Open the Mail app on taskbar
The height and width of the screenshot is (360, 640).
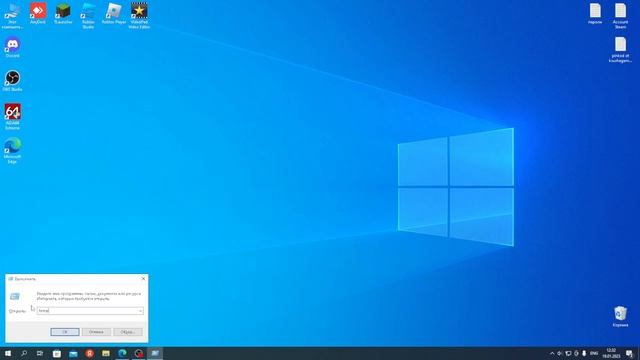coord(73,353)
